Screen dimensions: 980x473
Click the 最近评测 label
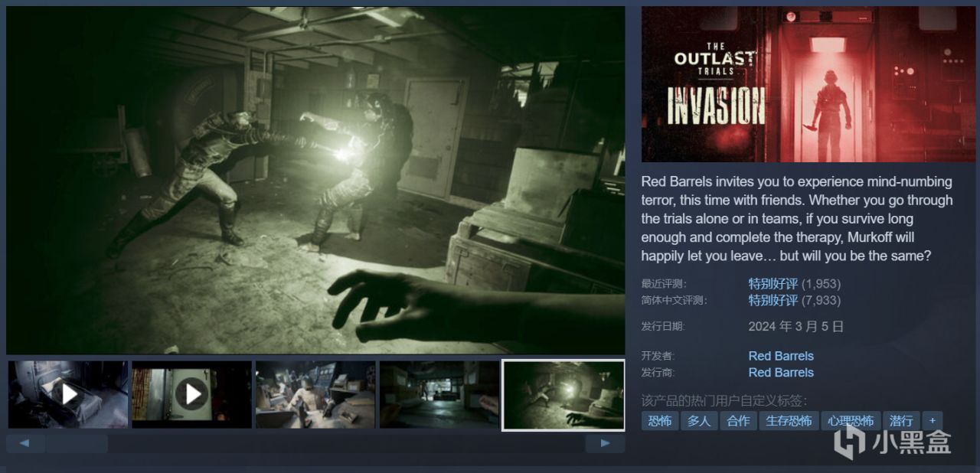(x=663, y=284)
